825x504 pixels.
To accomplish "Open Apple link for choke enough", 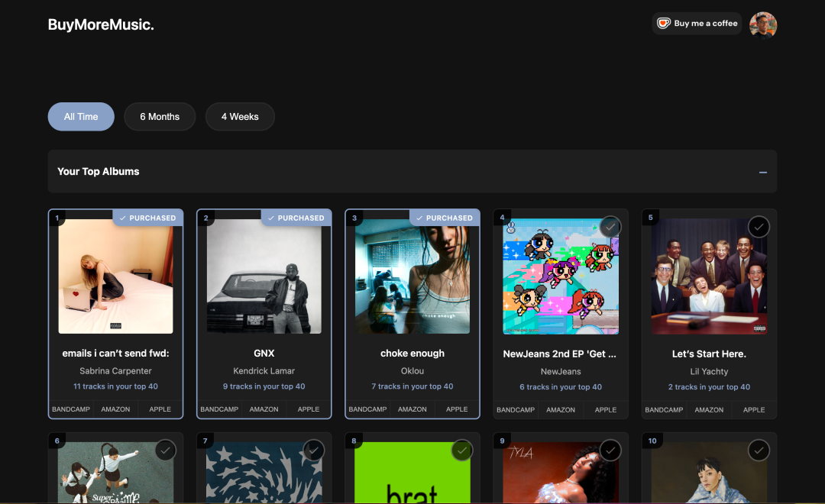I will click(457, 409).
